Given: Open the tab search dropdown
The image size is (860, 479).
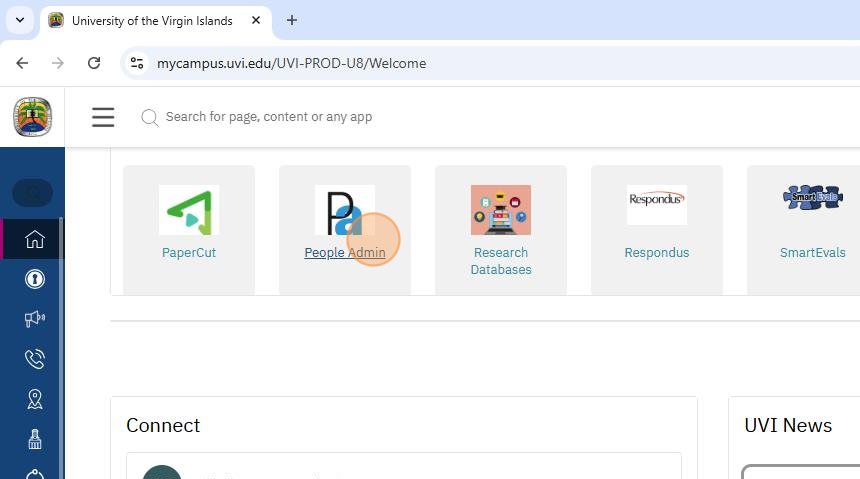Looking at the screenshot, I should (x=20, y=20).
